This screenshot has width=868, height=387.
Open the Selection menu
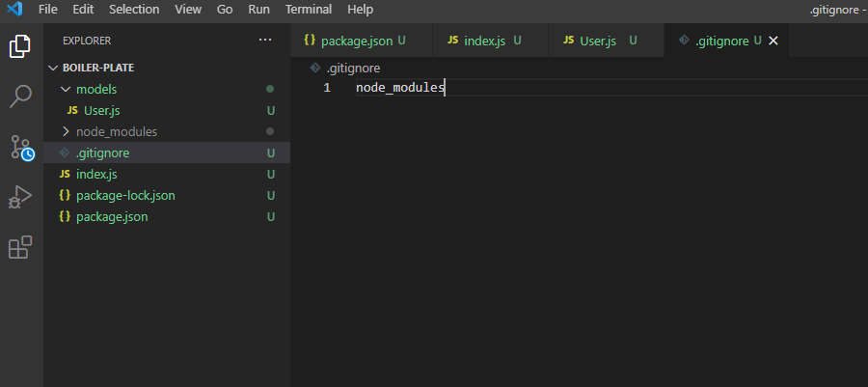point(134,10)
